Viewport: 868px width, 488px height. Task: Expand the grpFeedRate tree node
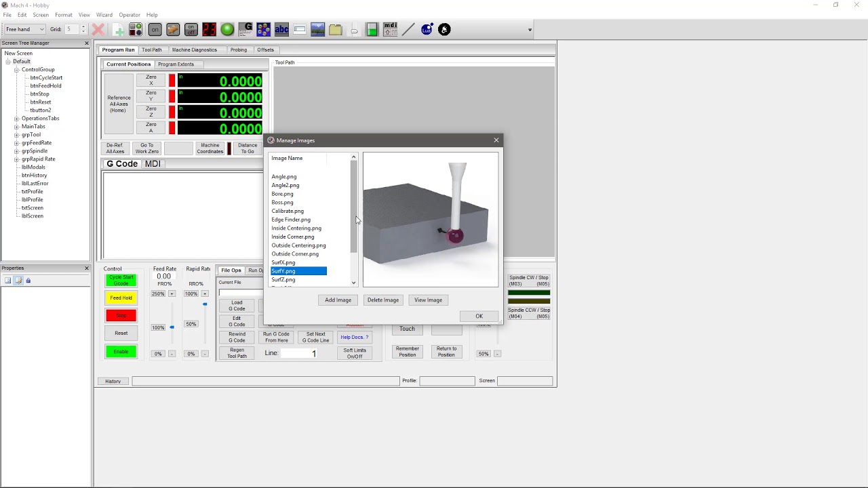point(16,143)
